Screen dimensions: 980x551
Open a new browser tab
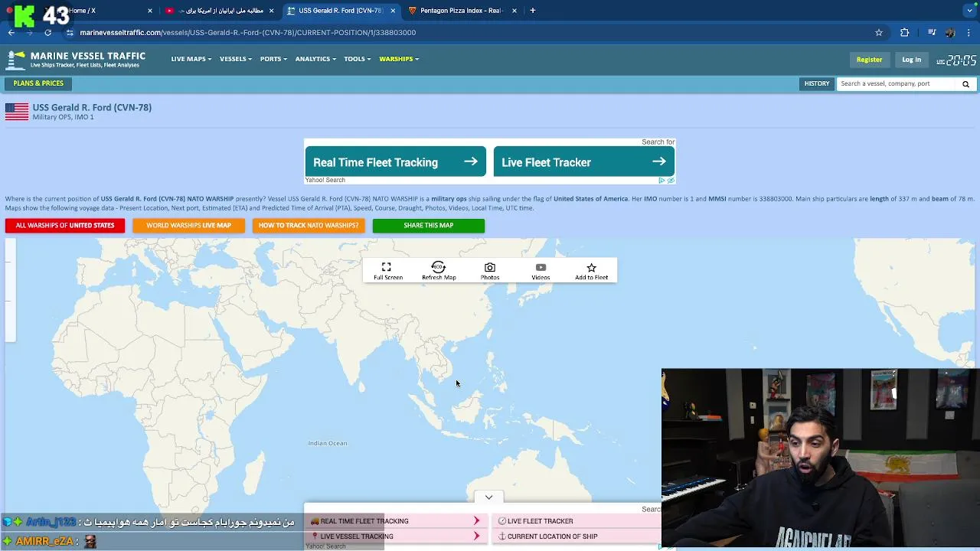click(x=533, y=11)
